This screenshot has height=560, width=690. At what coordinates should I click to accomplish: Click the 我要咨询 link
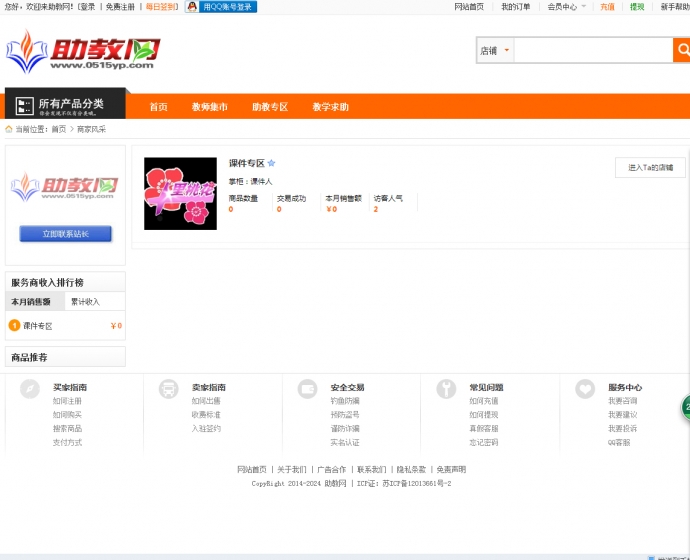pos(623,401)
